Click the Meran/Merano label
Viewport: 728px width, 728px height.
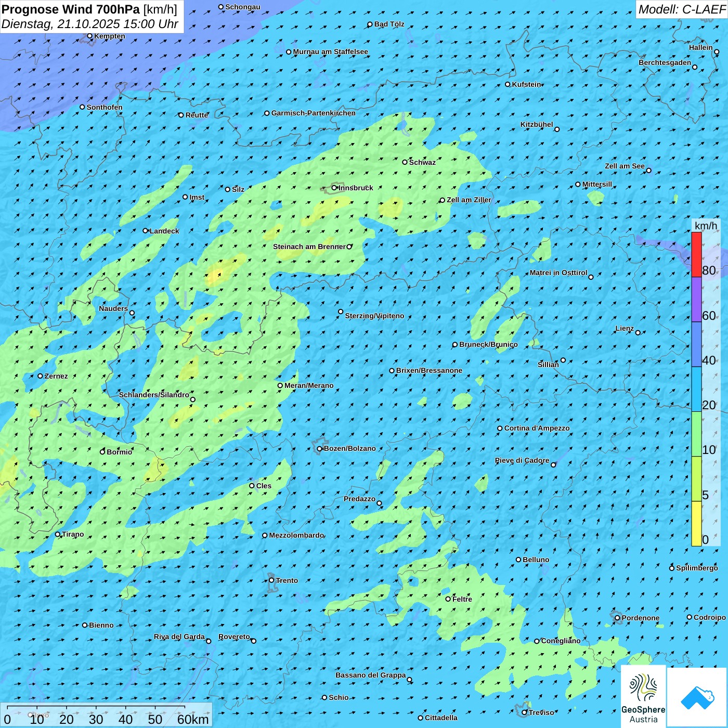[309, 385]
